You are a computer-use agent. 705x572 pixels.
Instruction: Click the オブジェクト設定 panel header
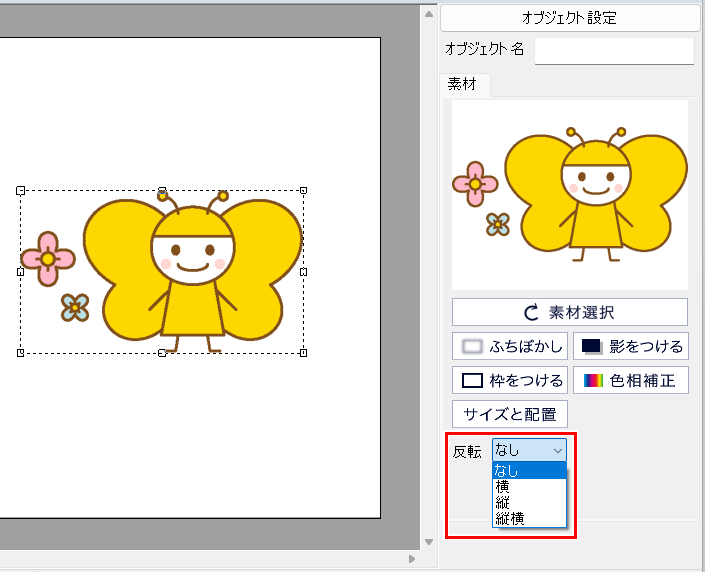(570, 18)
